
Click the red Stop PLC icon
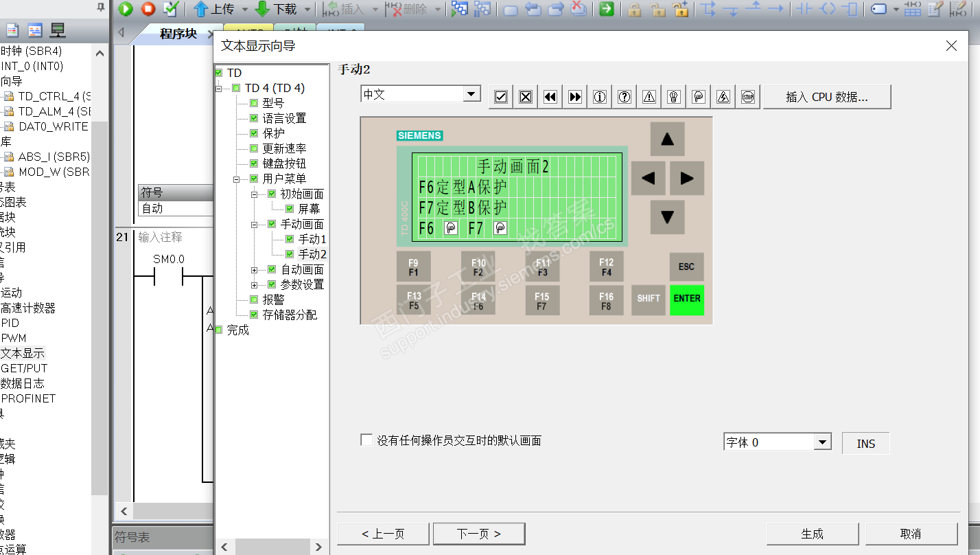148,9
